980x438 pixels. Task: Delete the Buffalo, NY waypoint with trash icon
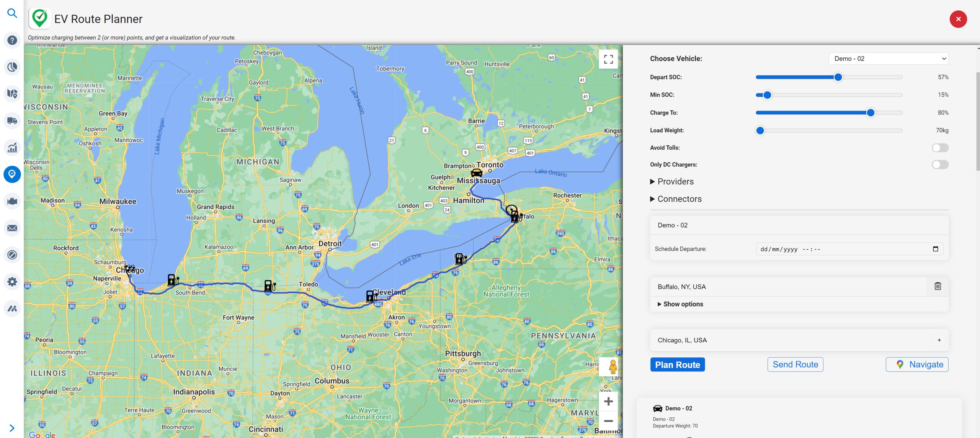938,286
